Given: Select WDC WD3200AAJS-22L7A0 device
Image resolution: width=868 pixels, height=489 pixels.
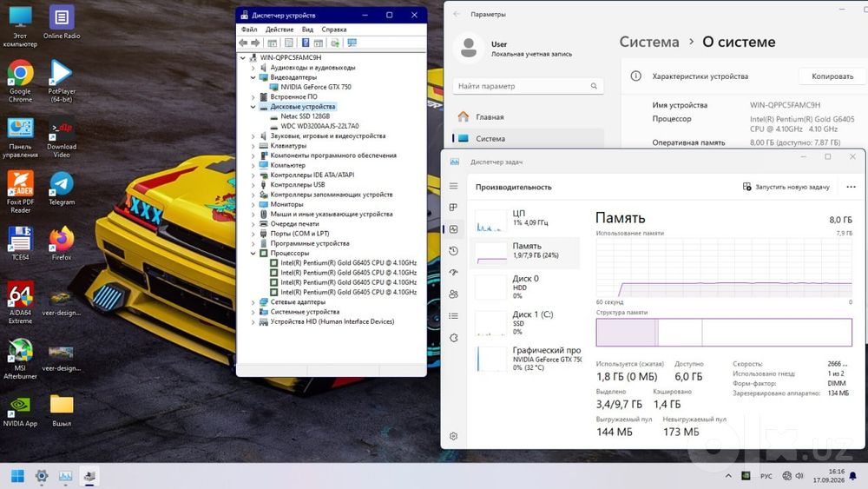Looking at the screenshot, I should [319, 126].
